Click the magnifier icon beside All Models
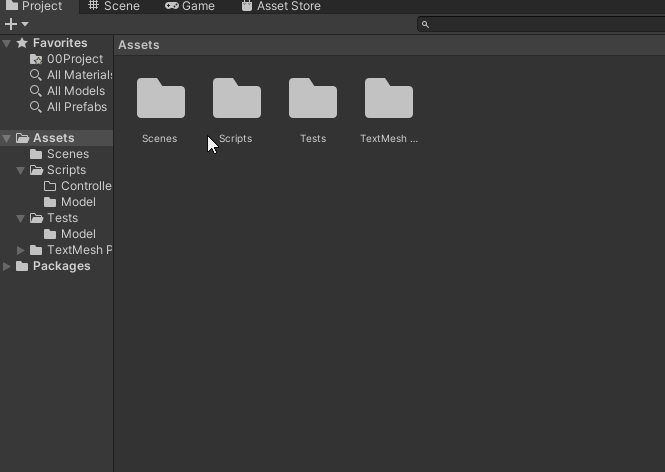Image resolution: width=665 pixels, height=472 pixels. pos(36,91)
